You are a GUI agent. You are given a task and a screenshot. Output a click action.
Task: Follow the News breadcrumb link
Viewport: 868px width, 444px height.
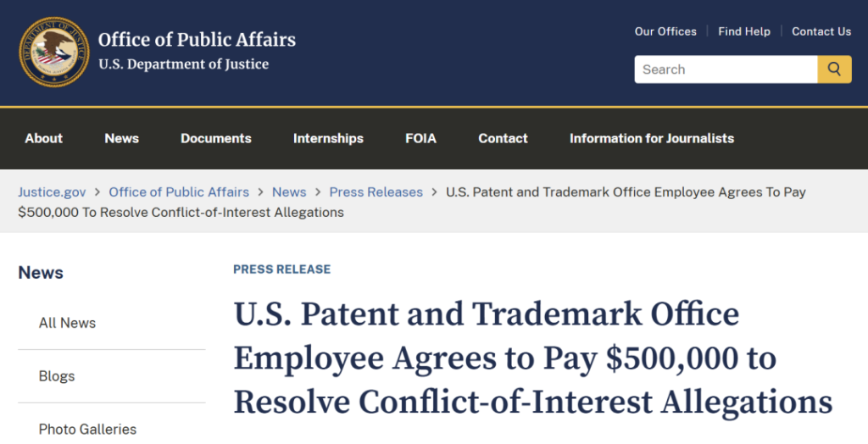pyautogui.click(x=289, y=192)
